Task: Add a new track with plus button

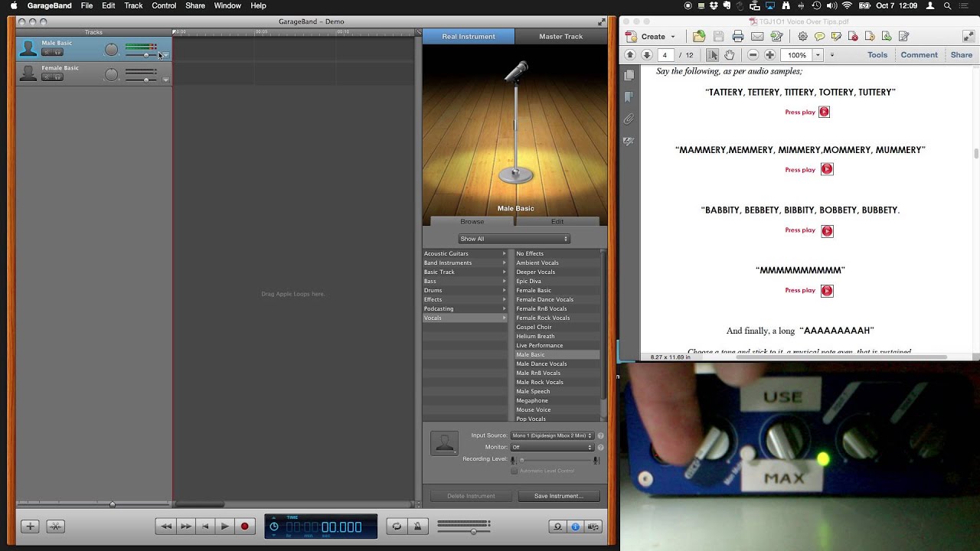Action: point(30,526)
